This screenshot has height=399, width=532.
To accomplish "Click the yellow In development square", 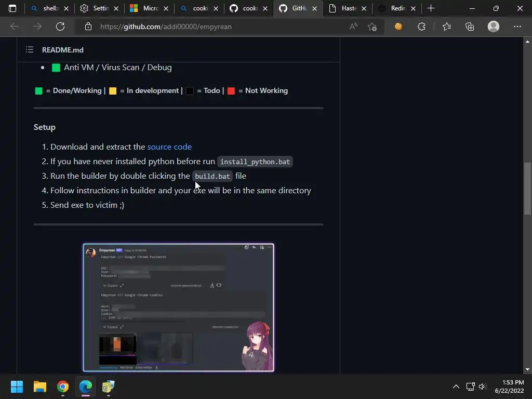I will click(x=113, y=91).
